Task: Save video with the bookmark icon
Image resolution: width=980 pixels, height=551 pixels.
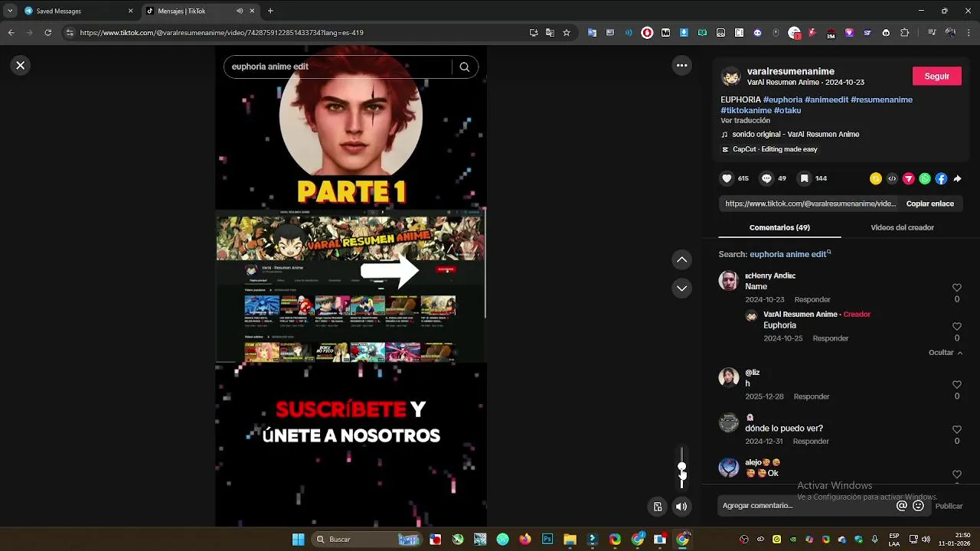Action: tap(804, 178)
